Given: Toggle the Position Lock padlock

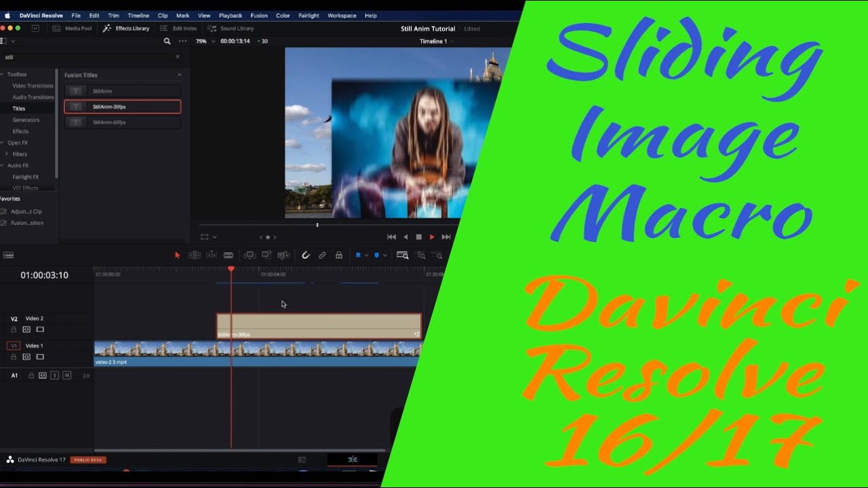Looking at the screenshot, I should 339,256.
